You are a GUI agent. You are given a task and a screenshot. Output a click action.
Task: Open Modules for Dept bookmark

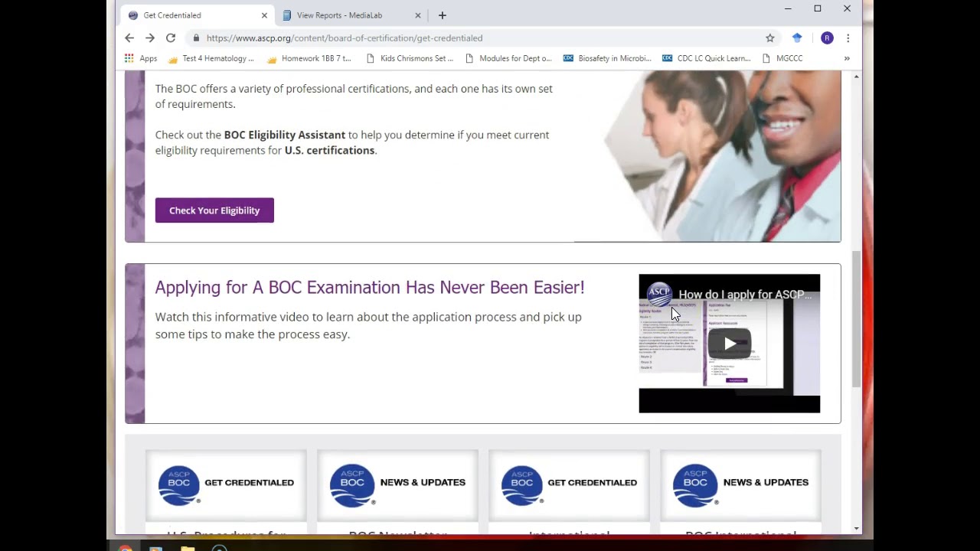[508, 58]
